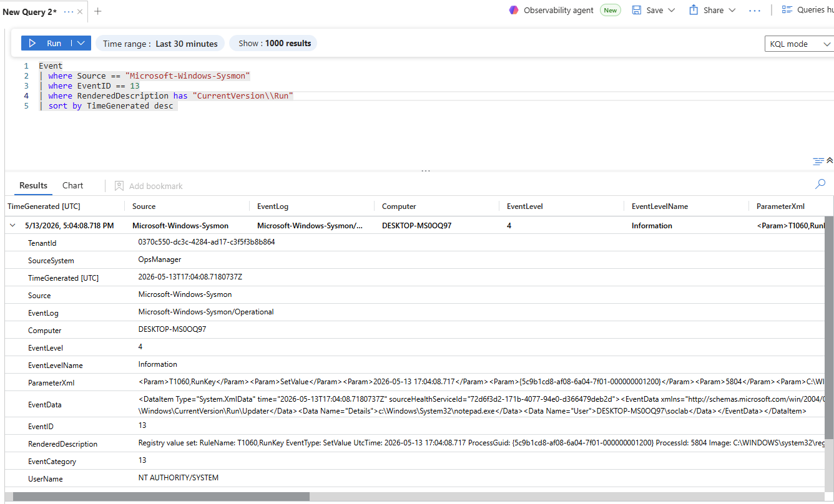Click the Share button label

point(714,11)
